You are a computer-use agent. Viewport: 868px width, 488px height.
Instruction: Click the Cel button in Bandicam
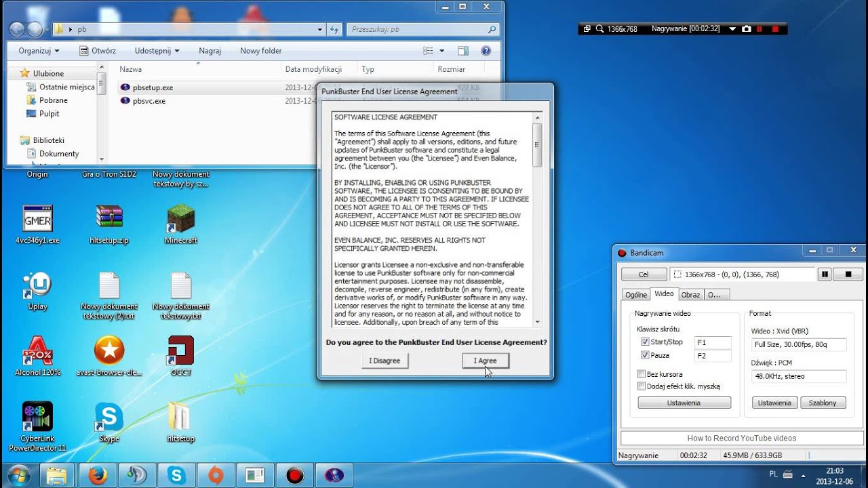[644, 274]
